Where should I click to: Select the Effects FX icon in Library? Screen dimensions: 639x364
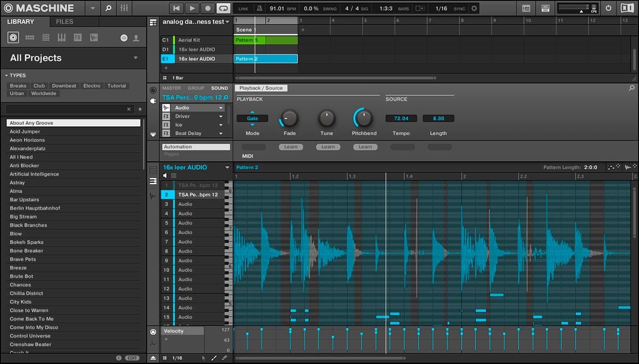(78, 37)
